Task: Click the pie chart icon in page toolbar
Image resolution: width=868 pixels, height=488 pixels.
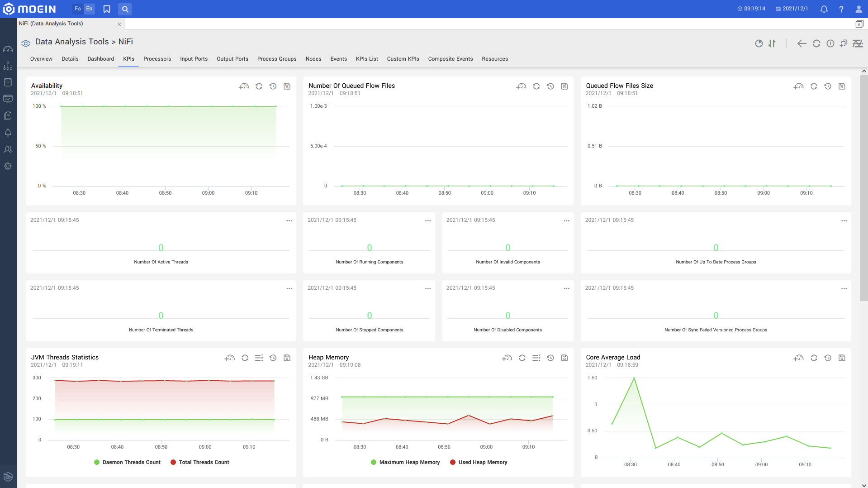Action: tap(759, 43)
